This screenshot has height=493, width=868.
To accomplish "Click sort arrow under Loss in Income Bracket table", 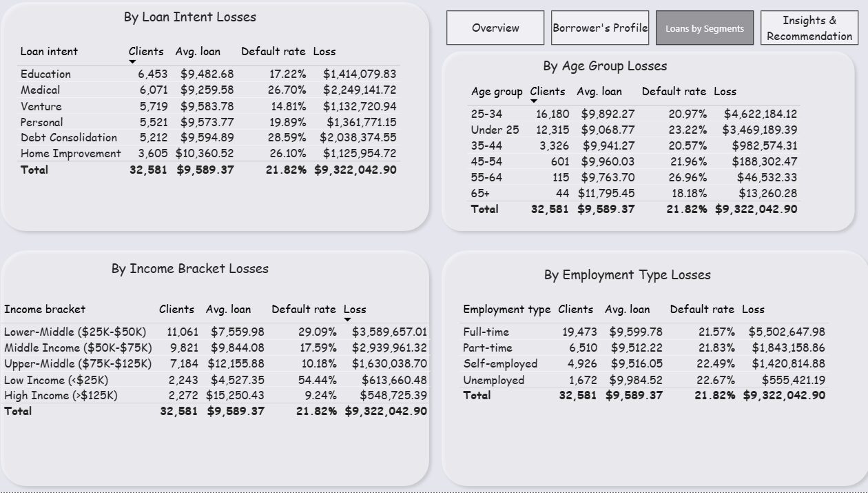I will (347, 319).
